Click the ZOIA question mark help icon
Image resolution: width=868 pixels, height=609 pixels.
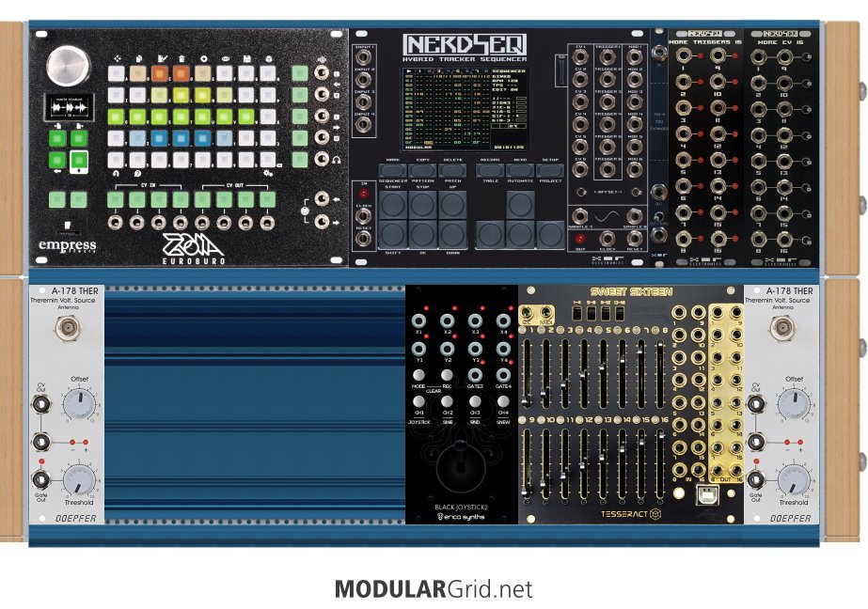point(137,174)
